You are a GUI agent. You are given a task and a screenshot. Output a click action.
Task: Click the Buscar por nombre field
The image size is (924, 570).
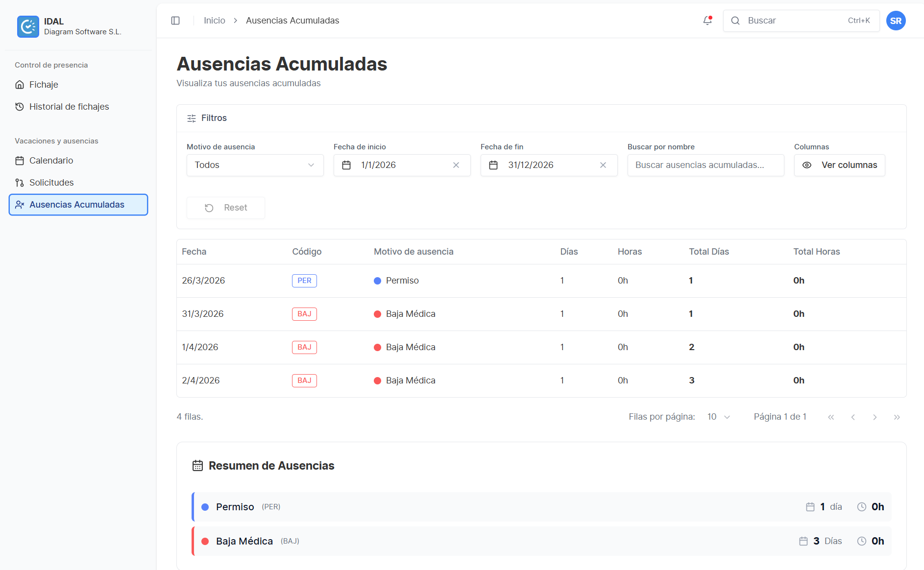tap(705, 165)
